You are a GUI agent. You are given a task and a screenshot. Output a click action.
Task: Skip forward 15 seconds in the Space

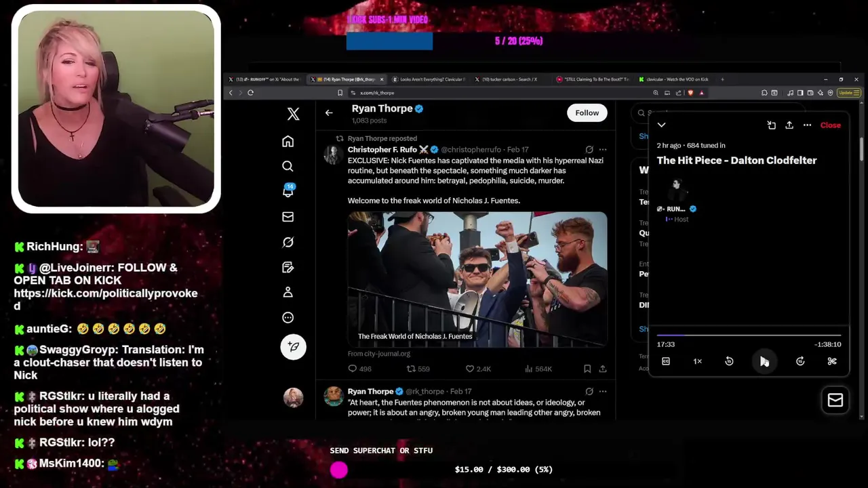[x=800, y=361]
